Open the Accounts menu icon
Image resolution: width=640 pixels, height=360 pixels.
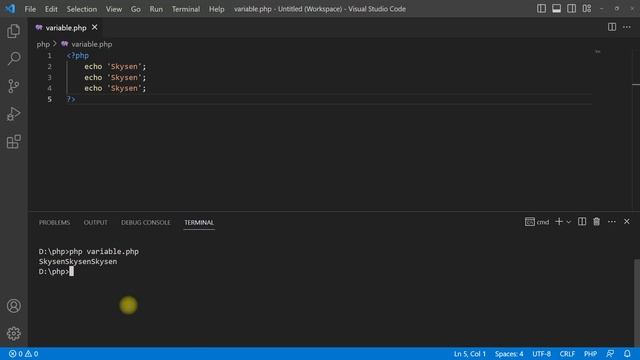(13, 306)
